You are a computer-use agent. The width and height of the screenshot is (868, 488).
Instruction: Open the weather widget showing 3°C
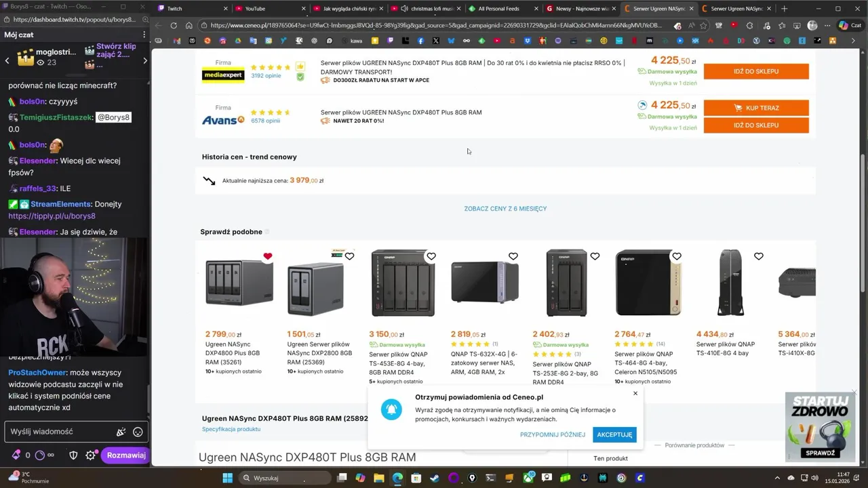click(x=27, y=477)
